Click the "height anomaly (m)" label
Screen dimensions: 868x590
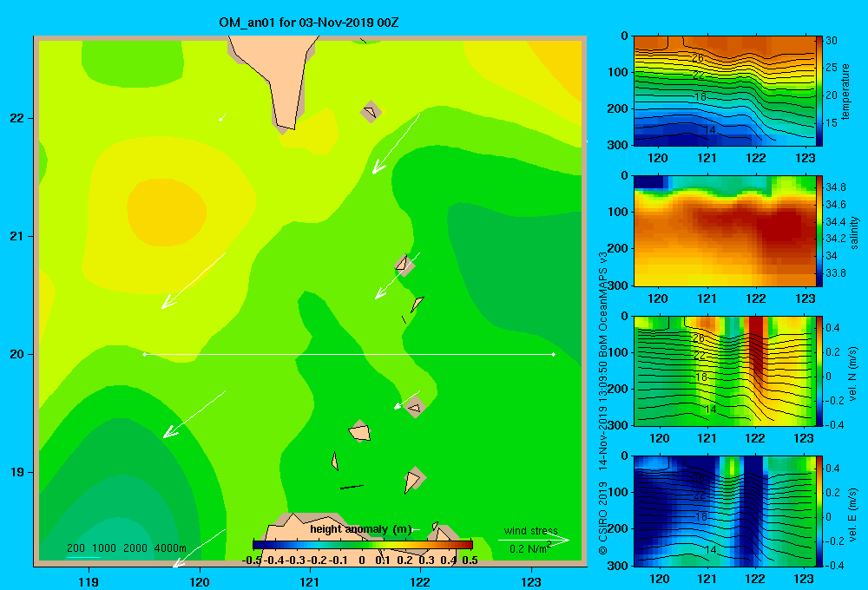tap(361, 529)
